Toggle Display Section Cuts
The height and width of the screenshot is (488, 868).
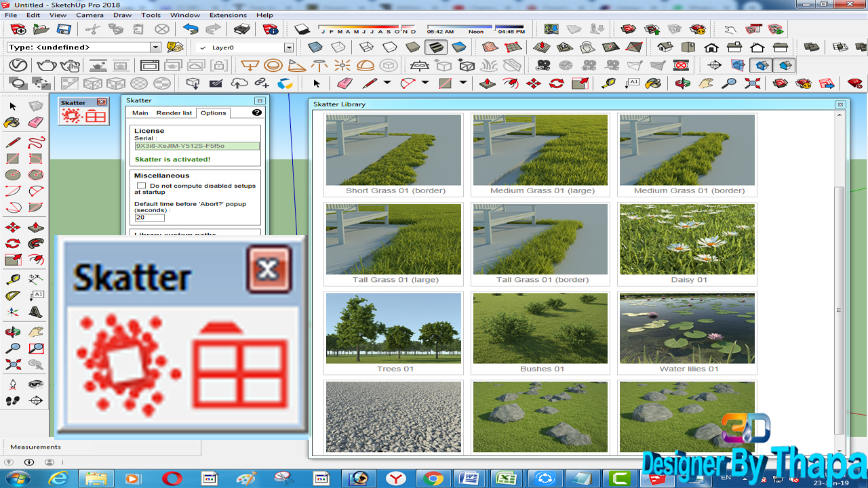[760, 65]
